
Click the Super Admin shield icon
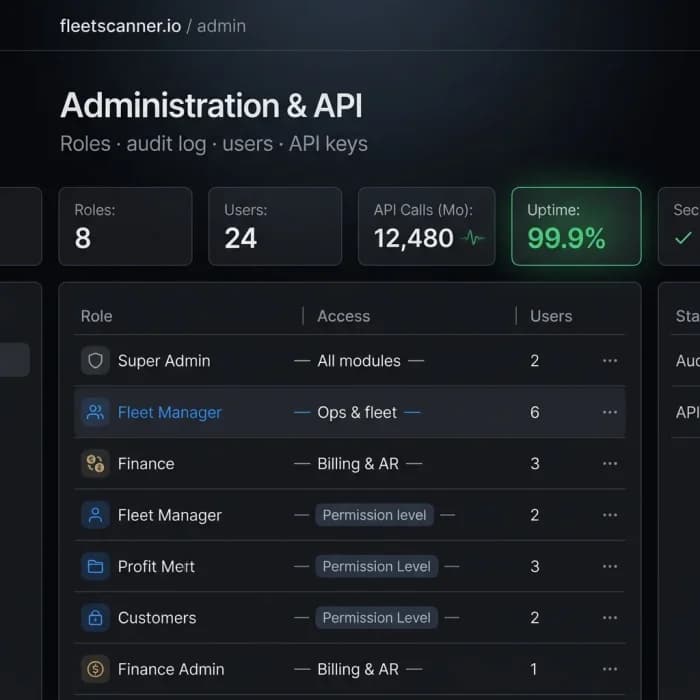pos(95,360)
